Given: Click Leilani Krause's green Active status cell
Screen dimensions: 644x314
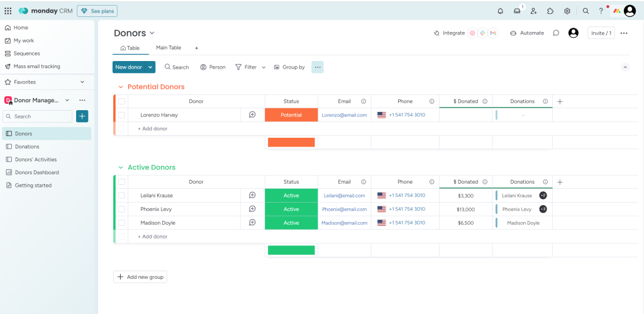Looking at the screenshot, I should coord(291,196).
